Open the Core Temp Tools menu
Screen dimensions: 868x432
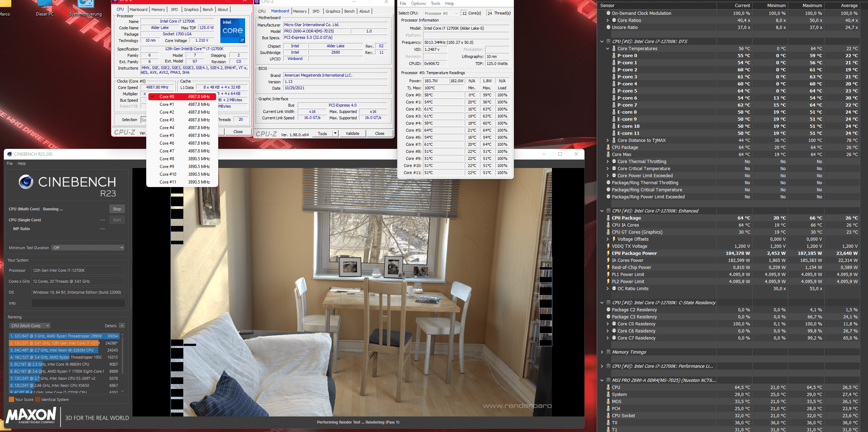tap(435, 4)
